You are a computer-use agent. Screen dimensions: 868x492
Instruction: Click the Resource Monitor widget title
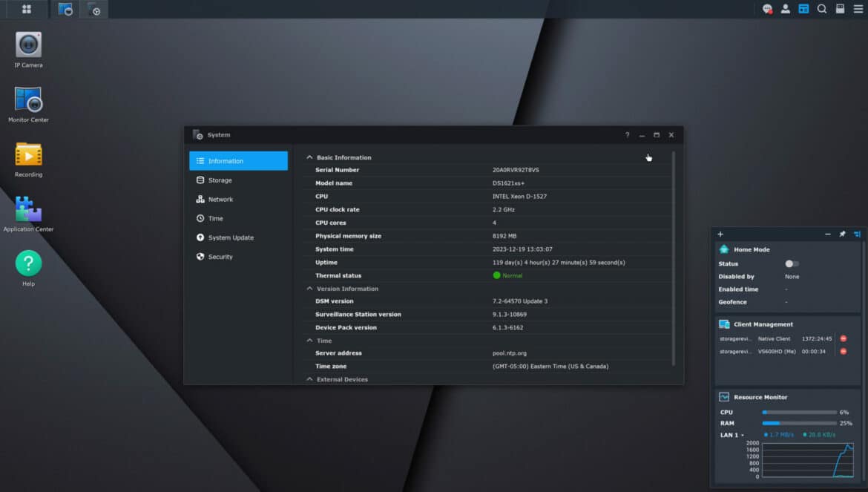pos(760,397)
